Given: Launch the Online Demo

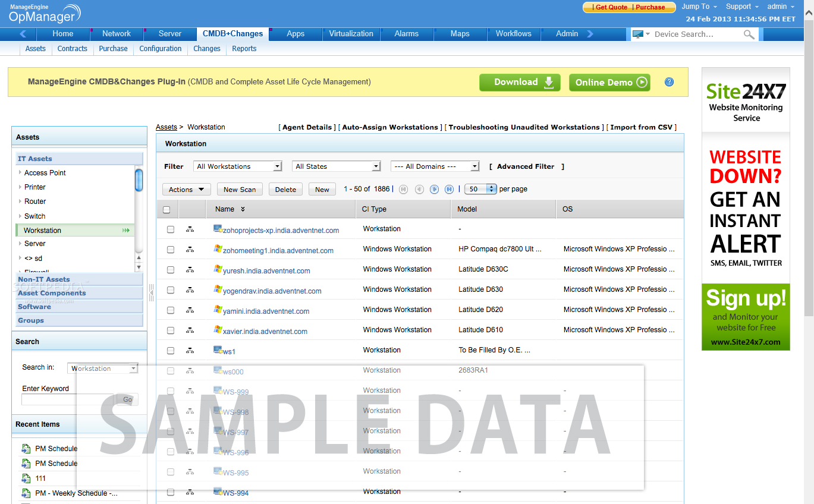Looking at the screenshot, I should click(609, 83).
